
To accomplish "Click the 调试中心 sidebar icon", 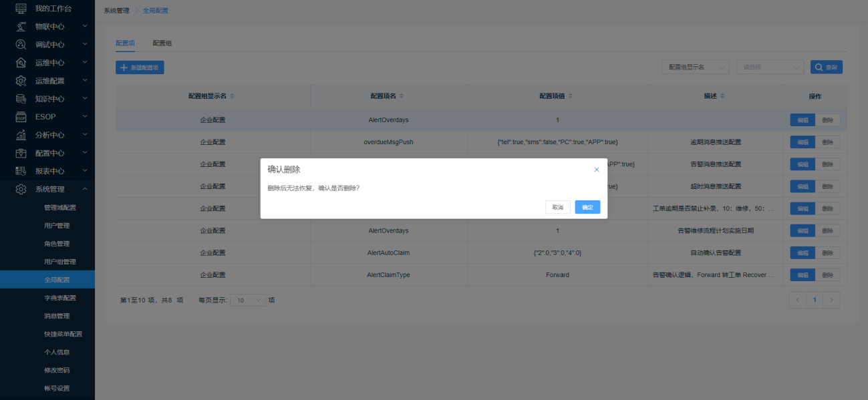I will pyautogui.click(x=21, y=45).
